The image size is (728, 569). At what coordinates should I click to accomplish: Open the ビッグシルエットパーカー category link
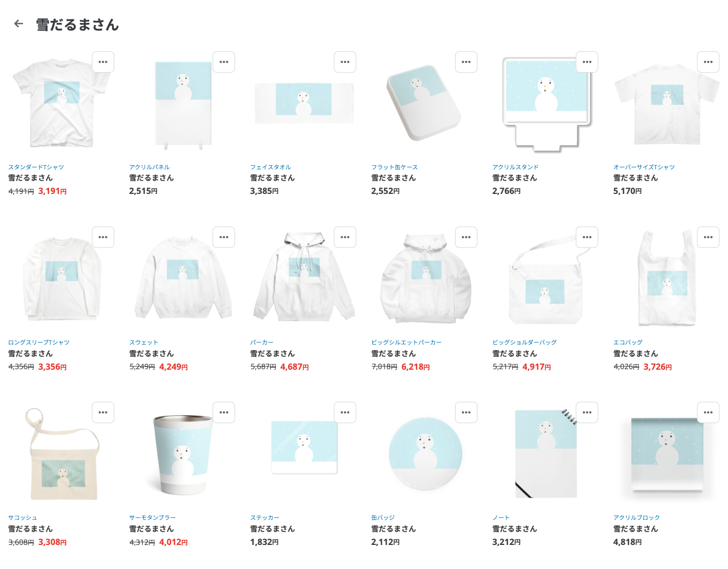[406, 342]
